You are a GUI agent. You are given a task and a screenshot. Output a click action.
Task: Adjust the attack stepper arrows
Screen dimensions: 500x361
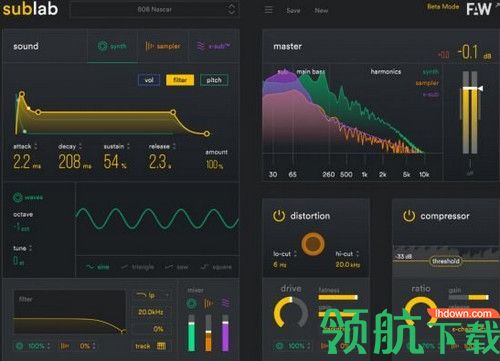36,146
